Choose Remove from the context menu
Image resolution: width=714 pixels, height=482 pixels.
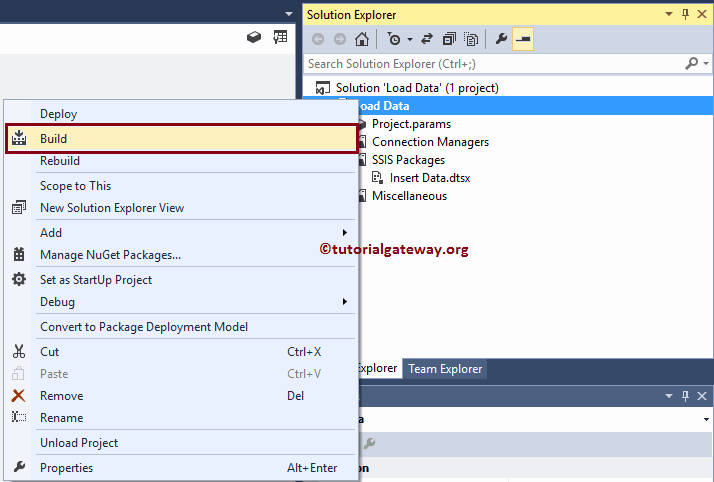(61, 396)
